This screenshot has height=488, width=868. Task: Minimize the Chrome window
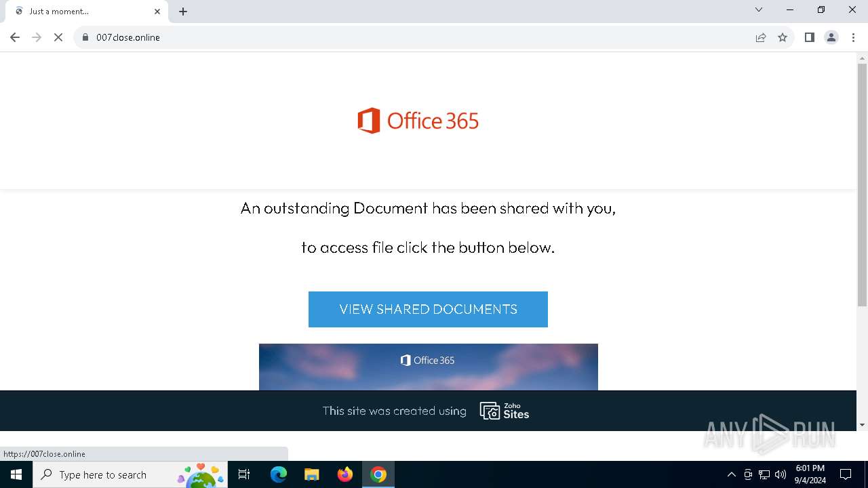point(790,9)
